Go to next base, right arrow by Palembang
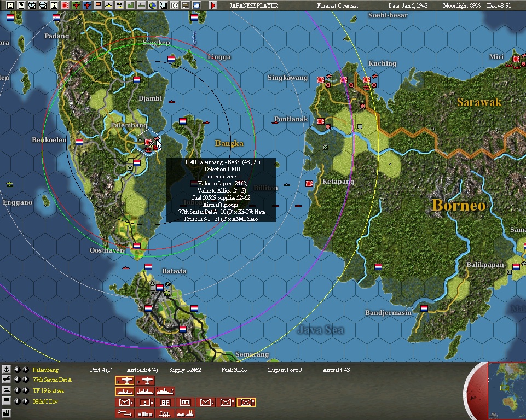Viewport: 526px width, 420px height. (x=26, y=370)
